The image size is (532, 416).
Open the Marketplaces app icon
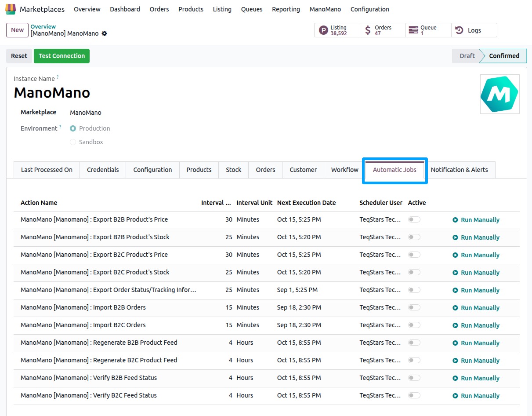pos(11,9)
